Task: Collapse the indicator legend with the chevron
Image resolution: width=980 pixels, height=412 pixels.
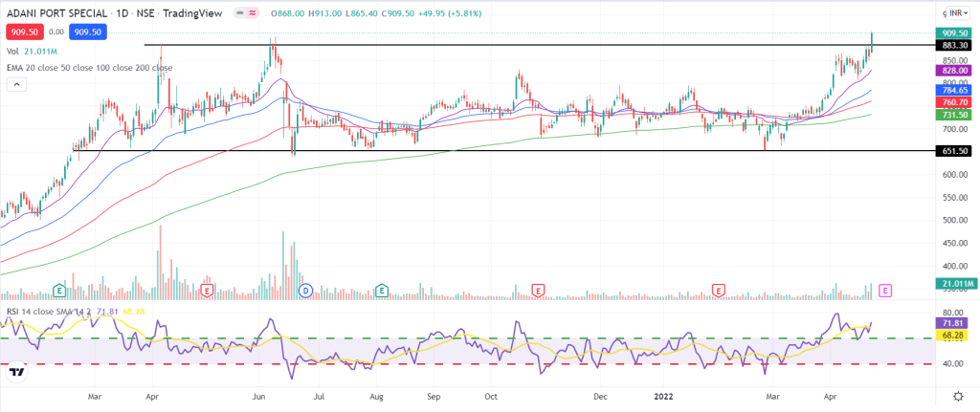Action: pos(16,84)
